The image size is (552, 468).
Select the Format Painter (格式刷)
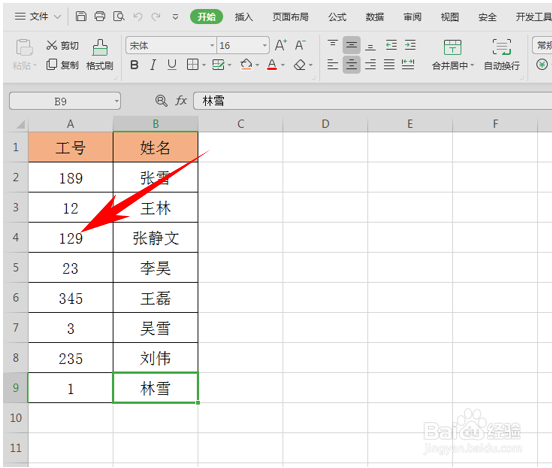pos(100,55)
